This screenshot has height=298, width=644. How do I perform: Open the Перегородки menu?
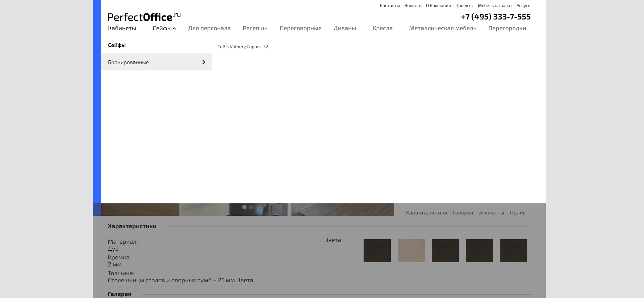(507, 28)
